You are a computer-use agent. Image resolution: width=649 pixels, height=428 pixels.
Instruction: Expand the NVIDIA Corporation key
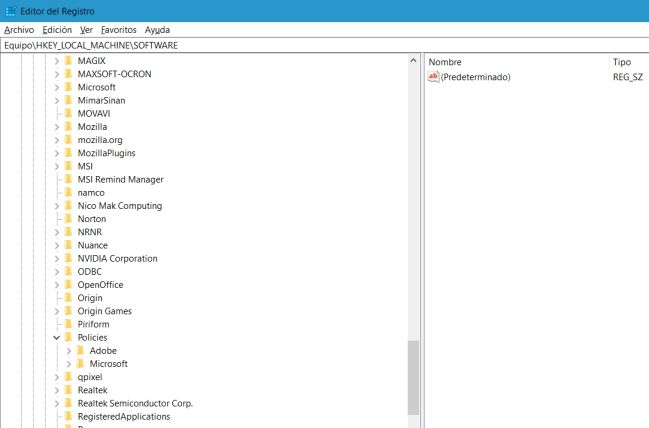click(x=57, y=259)
